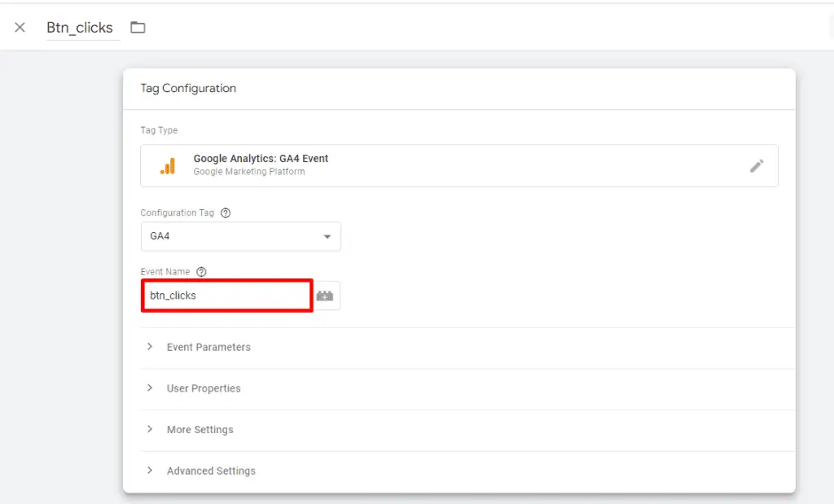This screenshot has height=504, width=834.
Task: Click the pencil icon to edit tag type
Action: point(757,164)
